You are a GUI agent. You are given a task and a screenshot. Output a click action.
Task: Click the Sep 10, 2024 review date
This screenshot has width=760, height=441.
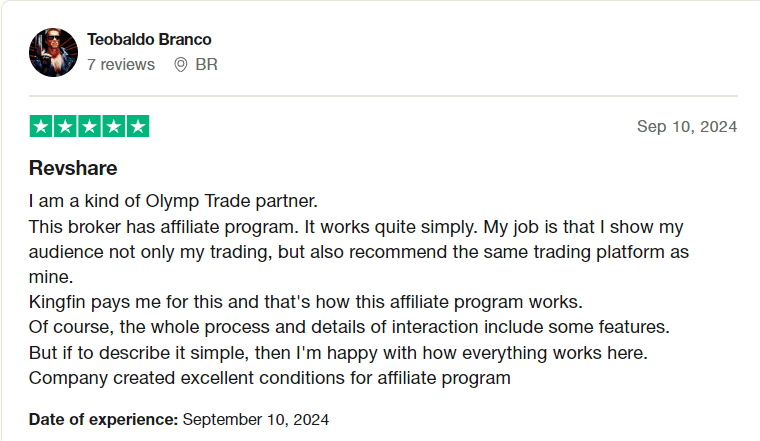pyautogui.click(x=686, y=126)
